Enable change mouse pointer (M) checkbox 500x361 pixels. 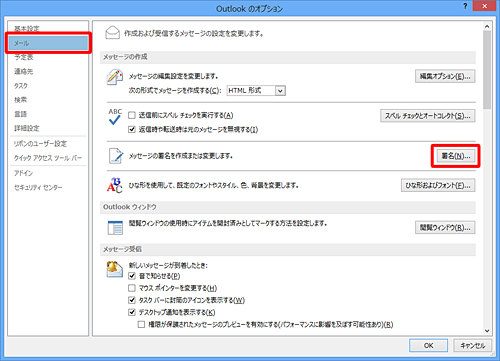tap(132, 288)
